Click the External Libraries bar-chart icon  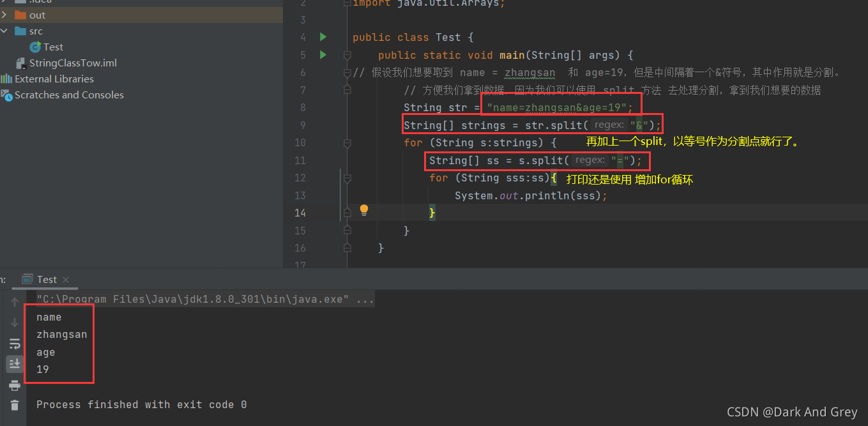6,79
